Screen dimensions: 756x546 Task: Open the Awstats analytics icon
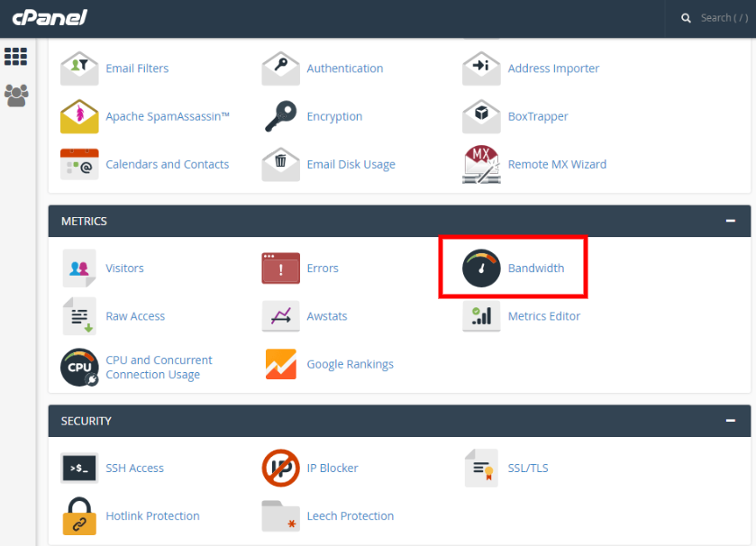coord(280,316)
